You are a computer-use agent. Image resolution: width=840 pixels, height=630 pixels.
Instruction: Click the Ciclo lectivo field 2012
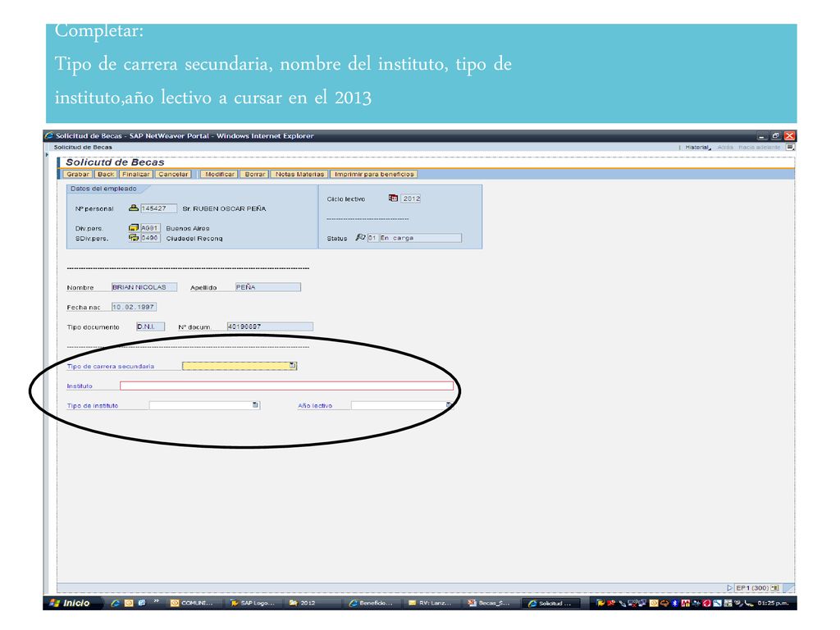coord(411,199)
